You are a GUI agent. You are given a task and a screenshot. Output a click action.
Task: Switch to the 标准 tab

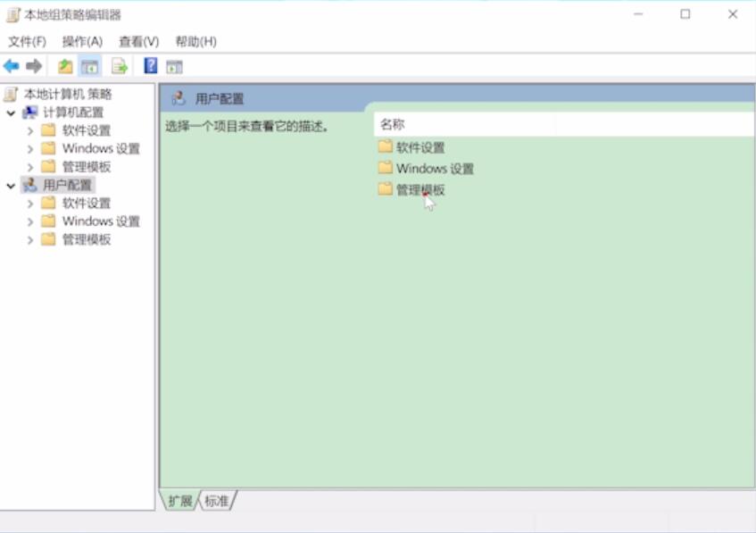point(217,501)
